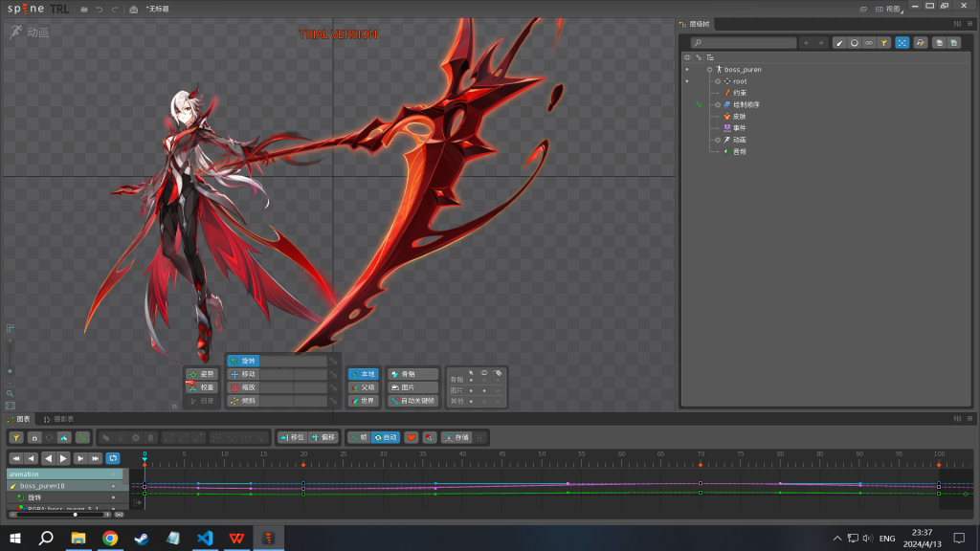980x551 pixels.
Task: Click the 存储 button in graph toolbar
Action: (457, 438)
